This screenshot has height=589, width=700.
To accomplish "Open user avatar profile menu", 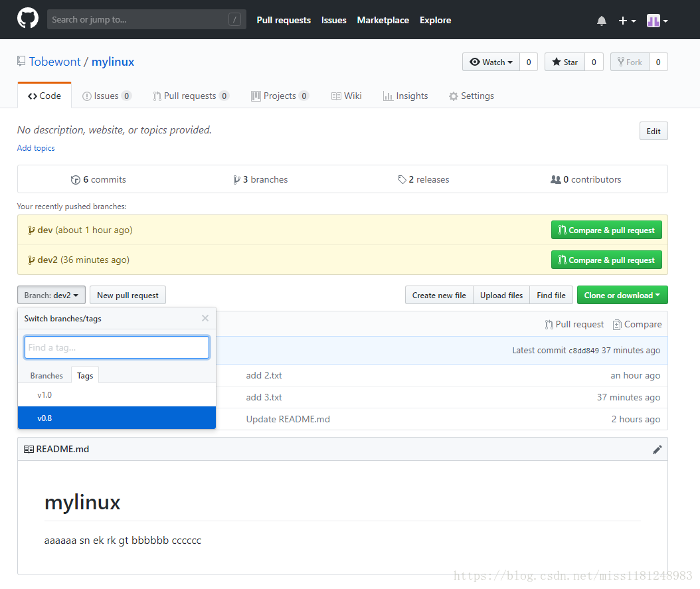I will click(x=657, y=21).
